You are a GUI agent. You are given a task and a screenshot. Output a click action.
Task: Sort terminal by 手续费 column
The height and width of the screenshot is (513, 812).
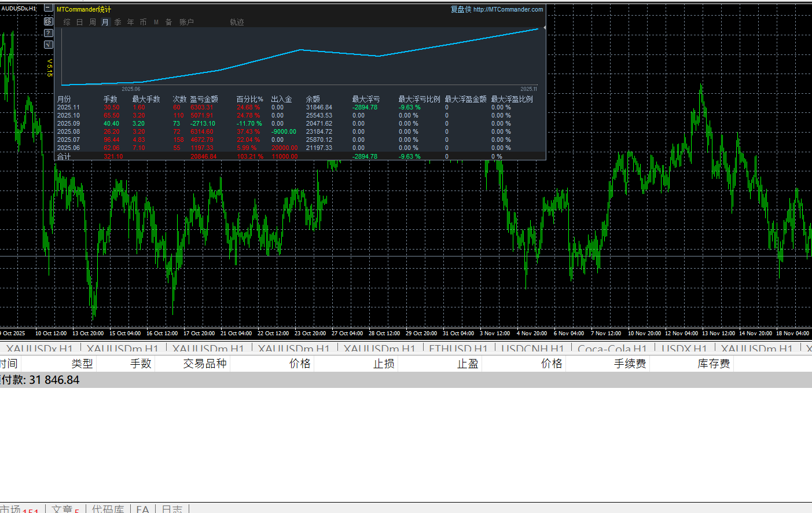coord(630,364)
